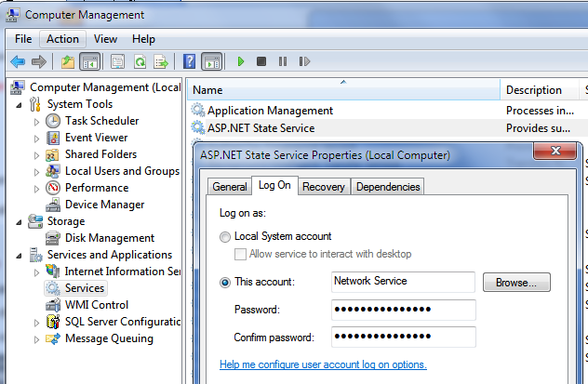This screenshot has width=588, height=384.
Task: Expand the Task Scheduler node
Action: pyautogui.click(x=36, y=122)
